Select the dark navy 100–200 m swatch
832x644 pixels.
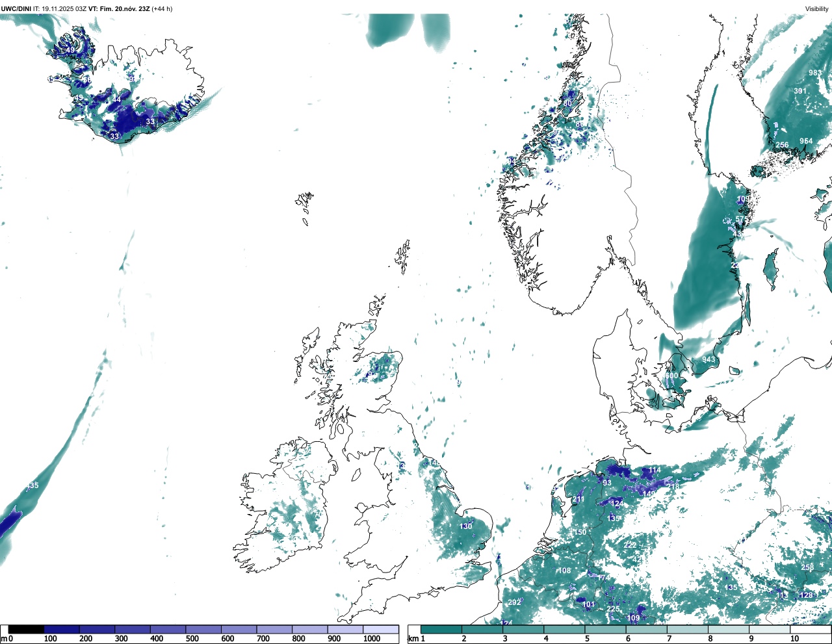click(x=62, y=629)
